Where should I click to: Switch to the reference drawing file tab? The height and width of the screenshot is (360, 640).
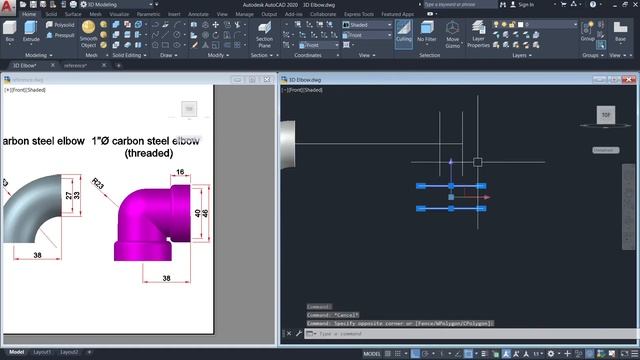tap(76, 65)
